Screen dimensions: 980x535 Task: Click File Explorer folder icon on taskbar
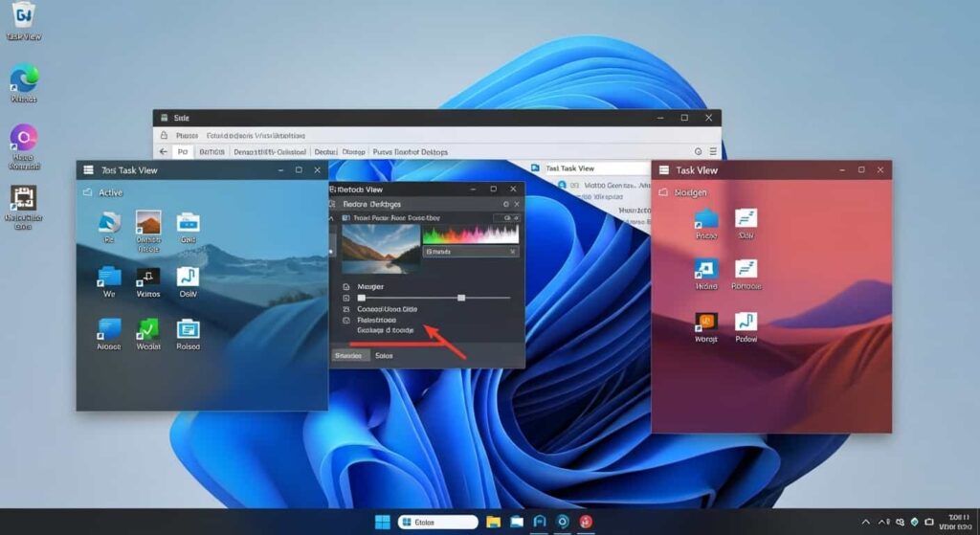point(494,522)
